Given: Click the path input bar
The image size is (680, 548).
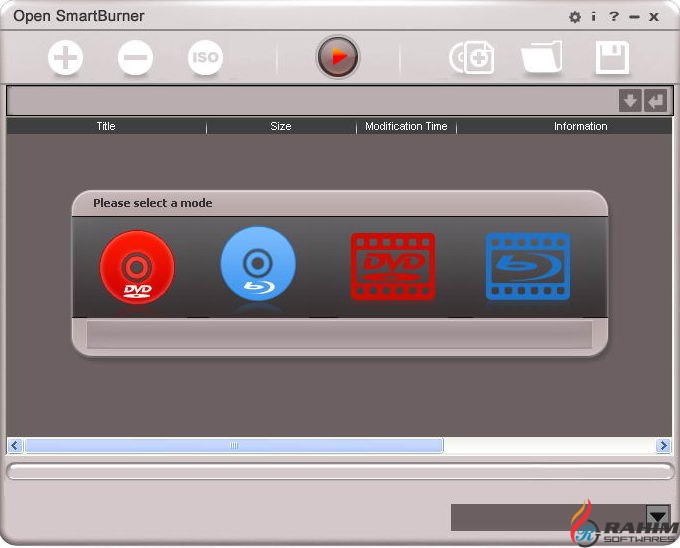Looking at the screenshot, I should (x=312, y=101).
